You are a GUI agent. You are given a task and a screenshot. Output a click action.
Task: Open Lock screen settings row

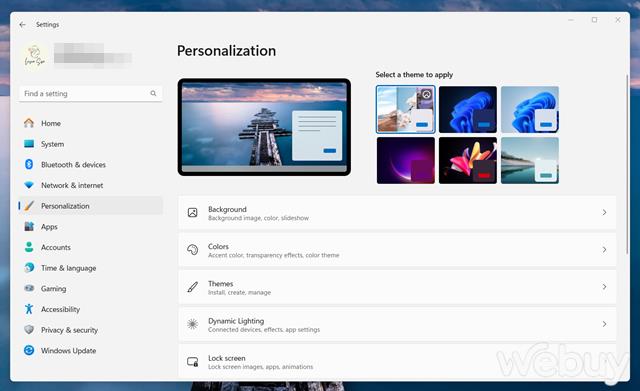(x=397, y=362)
